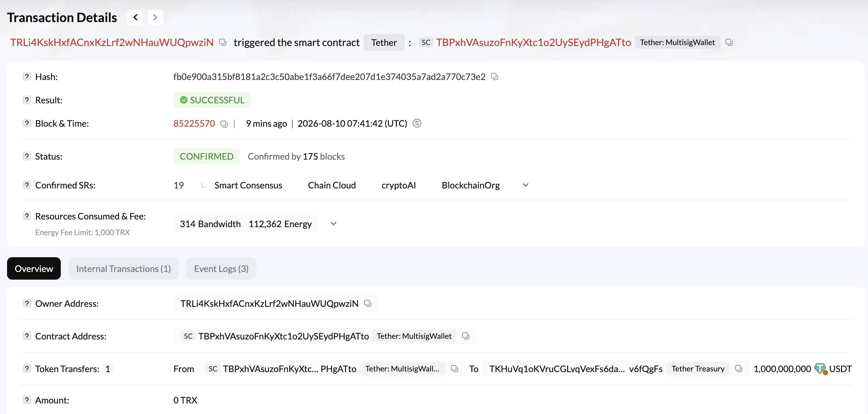
Task: Copy the Tether Treasury recipient address
Action: pos(738,369)
